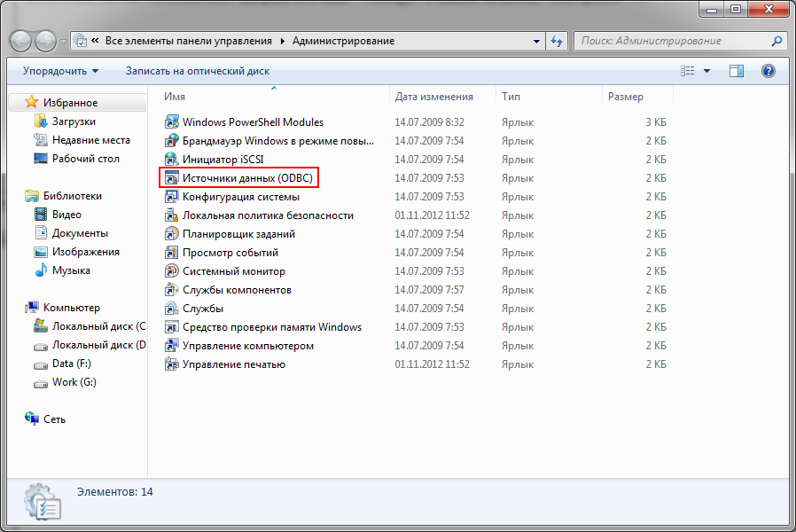This screenshot has height=532, width=796.
Task: Click the Службы компонентов icon
Action: click(172, 290)
